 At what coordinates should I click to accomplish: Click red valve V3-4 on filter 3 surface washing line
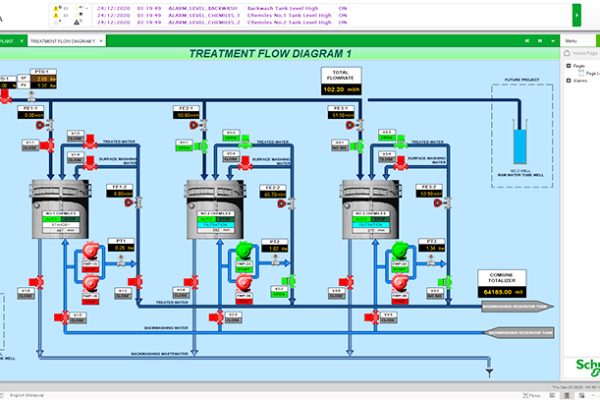401,163
